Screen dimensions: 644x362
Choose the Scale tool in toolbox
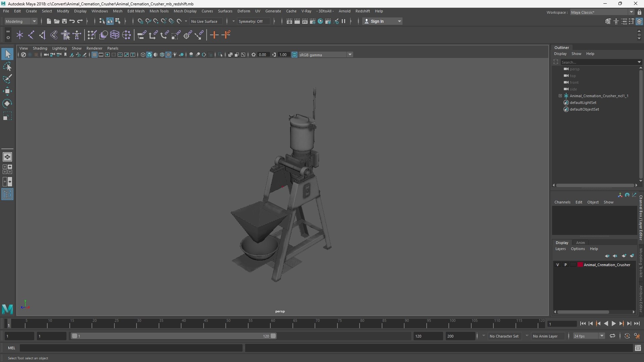[7, 116]
